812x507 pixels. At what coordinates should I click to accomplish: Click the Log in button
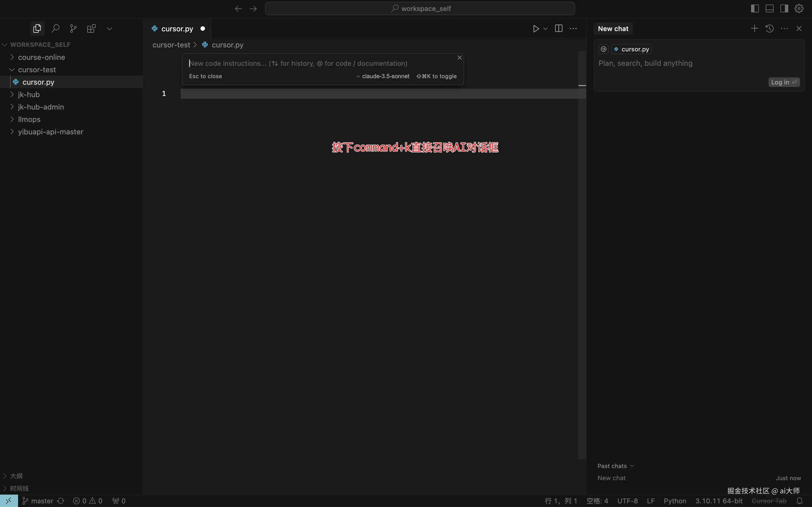(783, 82)
